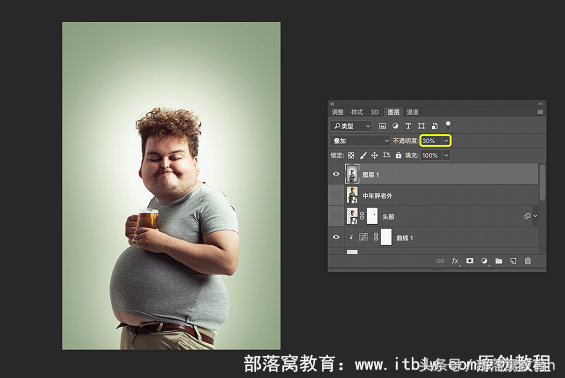Add a layer mask

[x=470, y=260]
